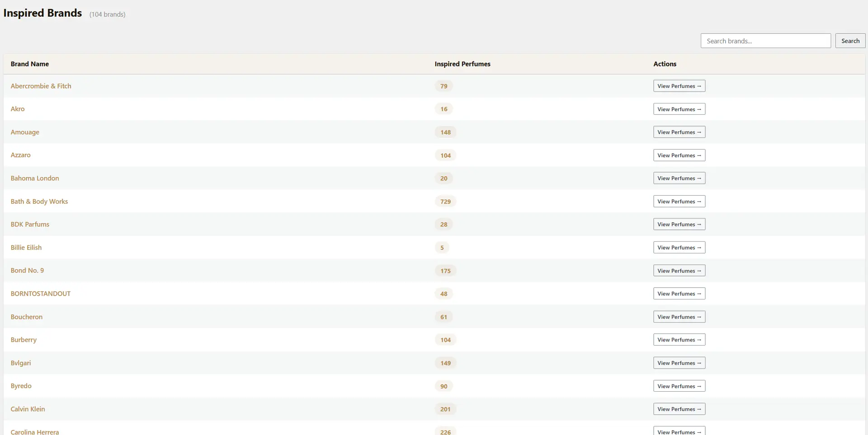This screenshot has height=435, width=868.
Task: Click the Search brands input field
Action: tap(765, 41)
